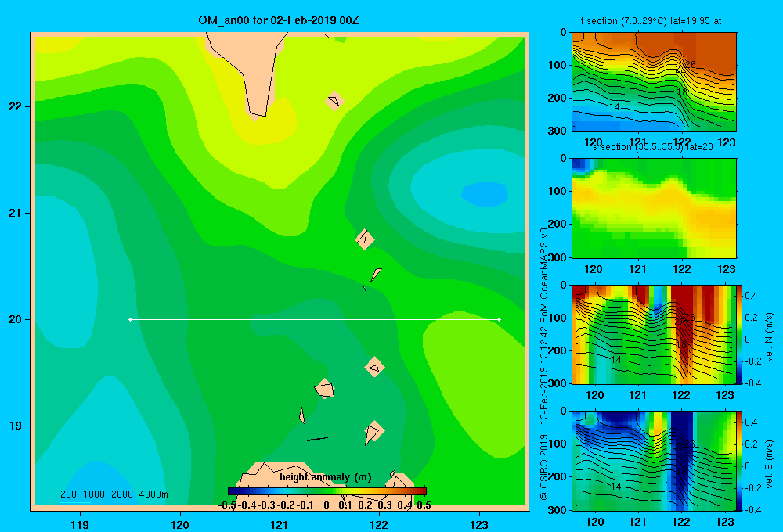This screenshot has width=783, height=532.
Task: Click the map title OM_an00 for 02-Feb-2019 00Z
Action: coord(279,20)
